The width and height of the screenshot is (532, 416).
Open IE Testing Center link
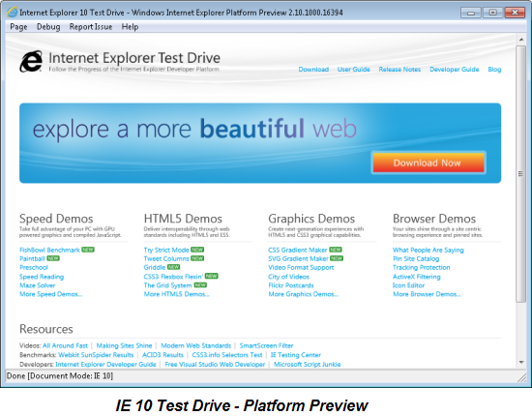[x=296, y=355]
